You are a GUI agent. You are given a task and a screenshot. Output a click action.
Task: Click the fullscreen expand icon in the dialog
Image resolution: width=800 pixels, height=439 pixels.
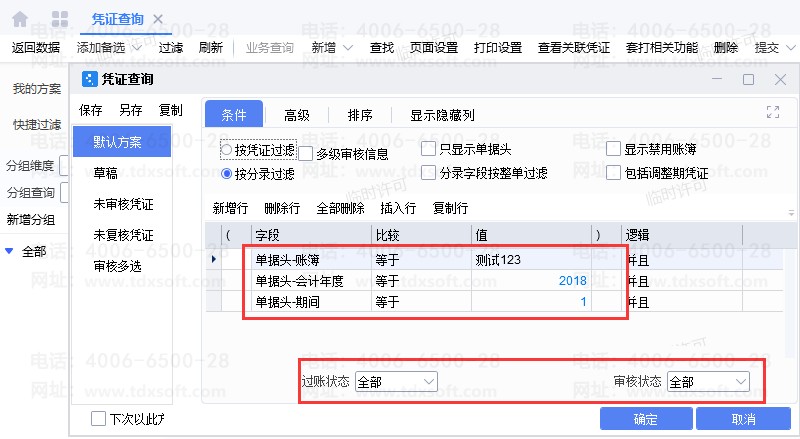tap(772, 113)
